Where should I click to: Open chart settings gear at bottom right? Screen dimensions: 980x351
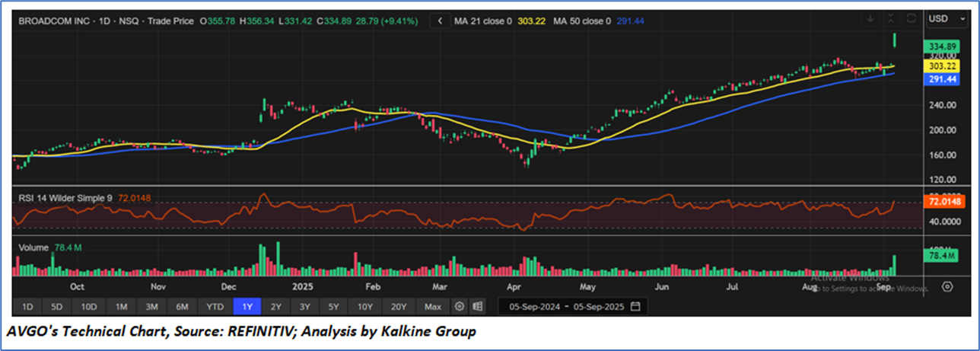click(x=947, y=286)
